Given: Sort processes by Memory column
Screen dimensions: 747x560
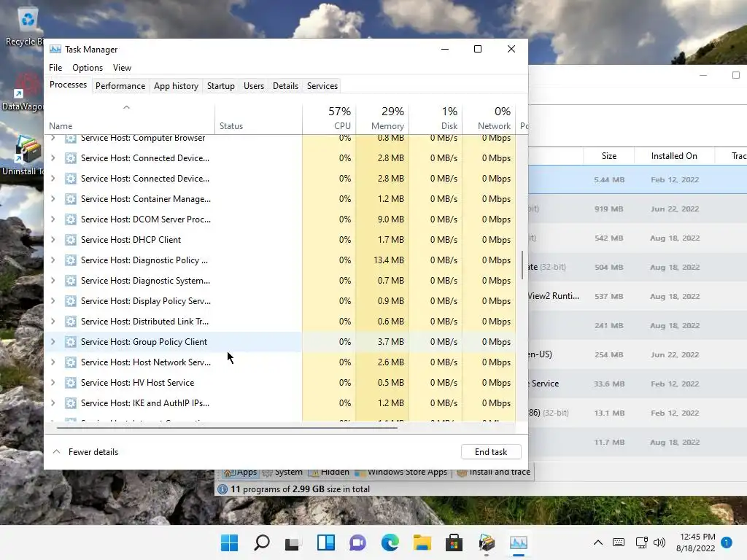Looking at the screenshot, I should 382,118.
